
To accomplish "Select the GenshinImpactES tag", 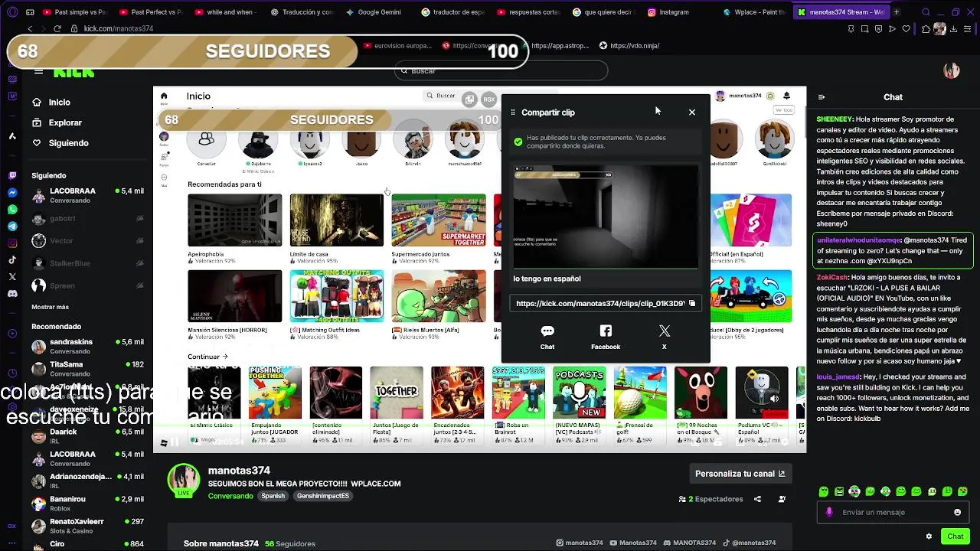I will (323, 496).
